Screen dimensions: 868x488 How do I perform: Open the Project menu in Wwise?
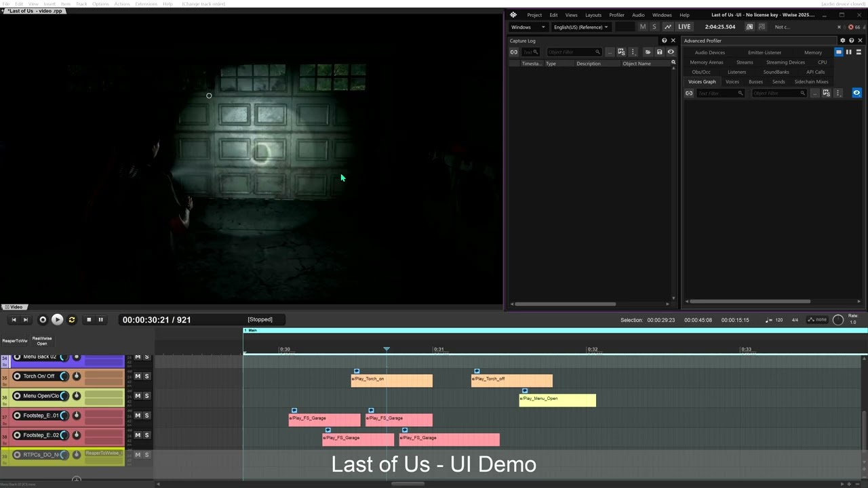534,15
